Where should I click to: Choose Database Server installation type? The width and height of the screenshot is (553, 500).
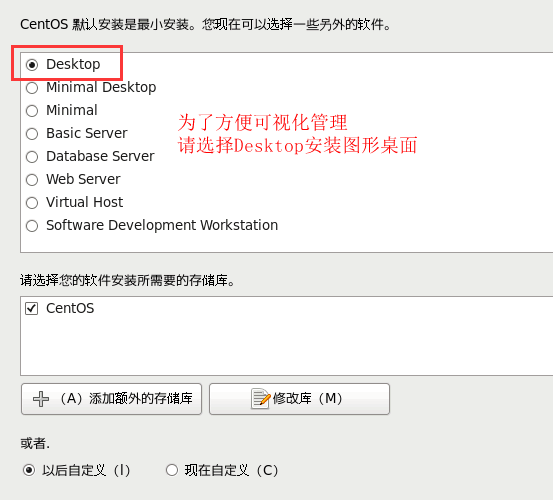(x=32, y=157)
